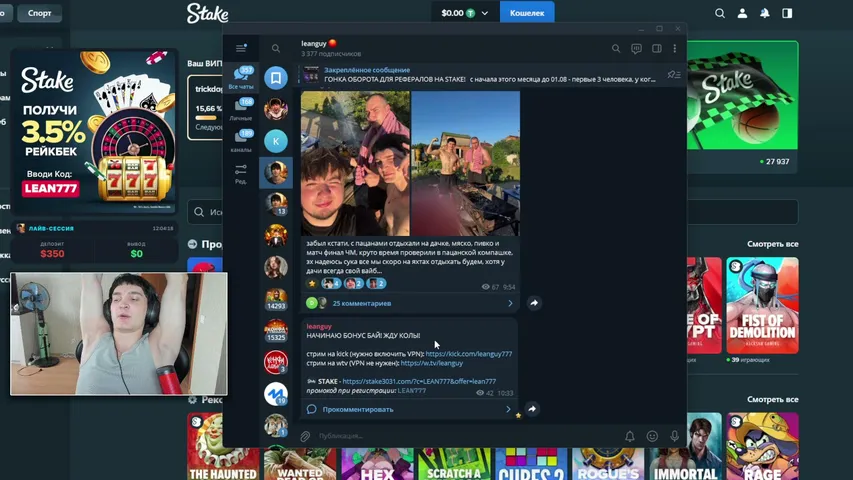
Task: Open The Haunted game card
Action: pos(223,446)
